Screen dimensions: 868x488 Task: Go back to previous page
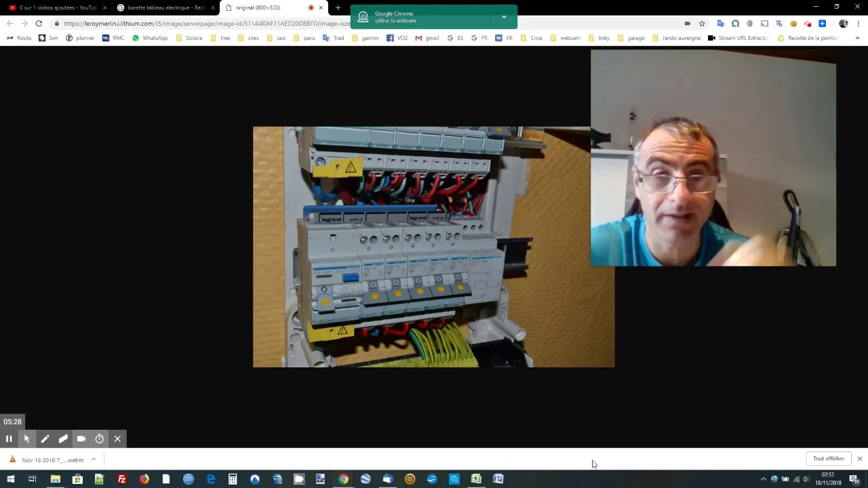tap(9, 23)
